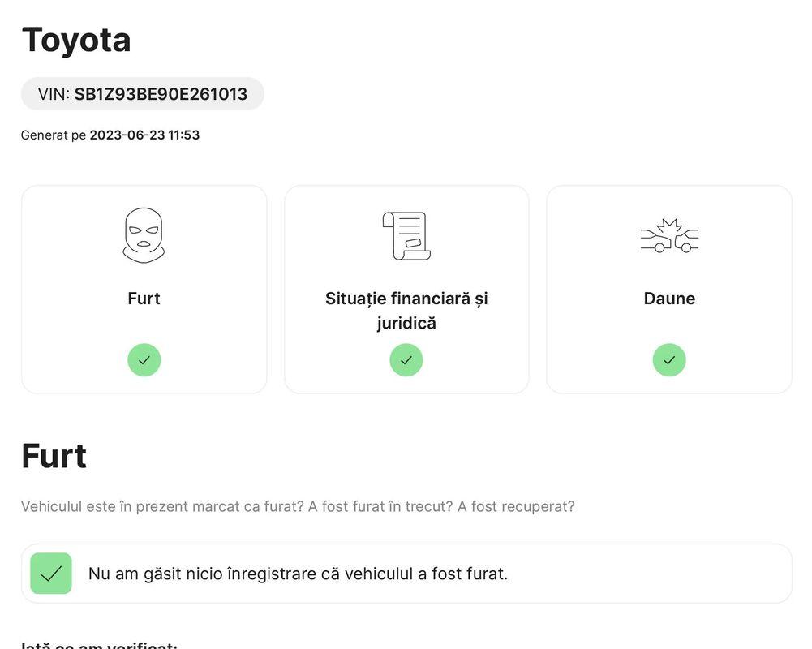The image size is (812, 649).
Task: Click the 'Iată ce am verificat' heading
Action: [x=99, y=645]
